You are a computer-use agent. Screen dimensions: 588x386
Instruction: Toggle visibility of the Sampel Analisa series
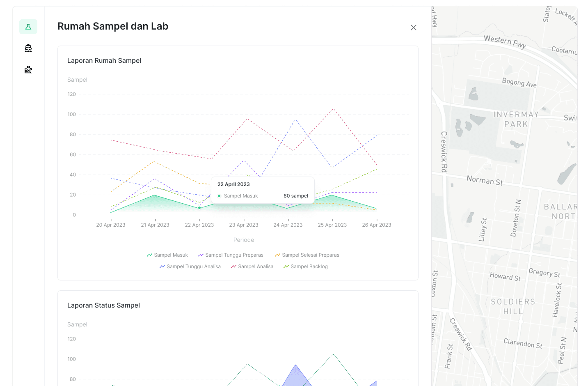click(252, 266)
